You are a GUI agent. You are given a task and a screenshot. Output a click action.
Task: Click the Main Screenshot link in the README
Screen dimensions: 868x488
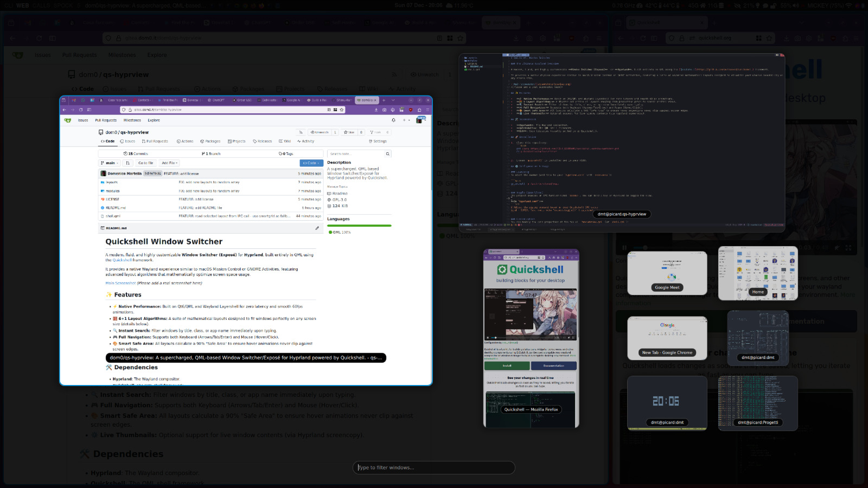(x=120, y=283)
